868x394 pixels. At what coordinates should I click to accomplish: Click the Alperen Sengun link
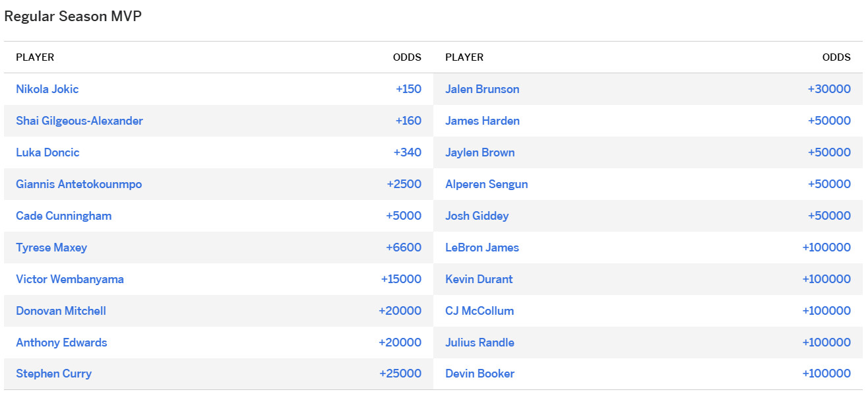coord(486,184)
